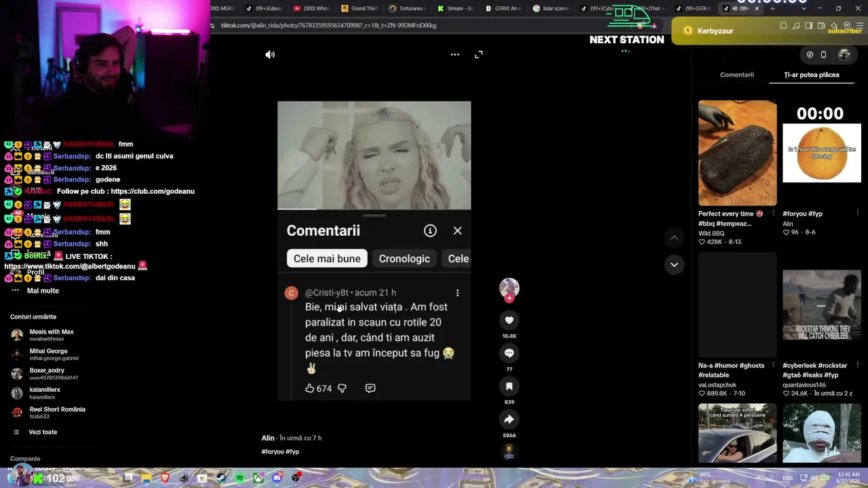Open the phone icon in TikTok header

[823, 55]
